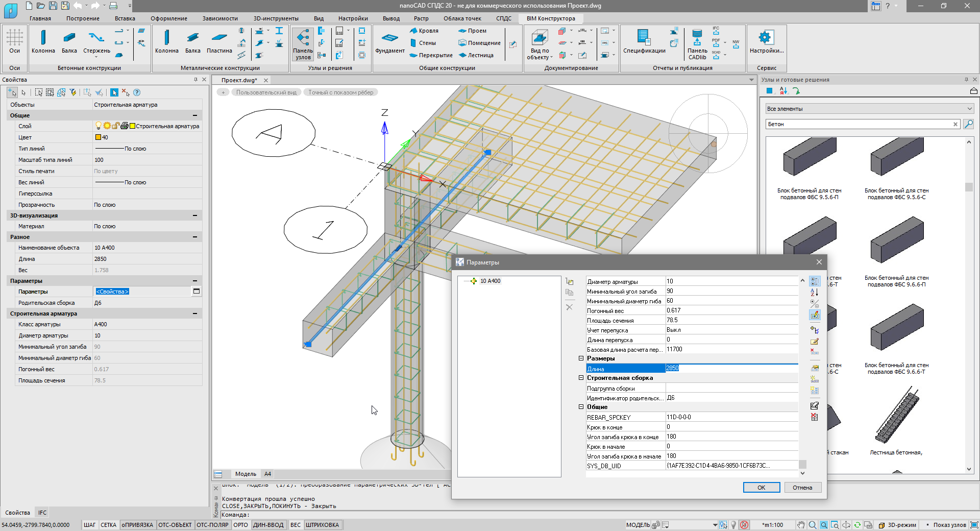This screenshot has height=531, width=980.
Task: Collapse the 3D-визуализация section
Action: (x=194, y=215)
